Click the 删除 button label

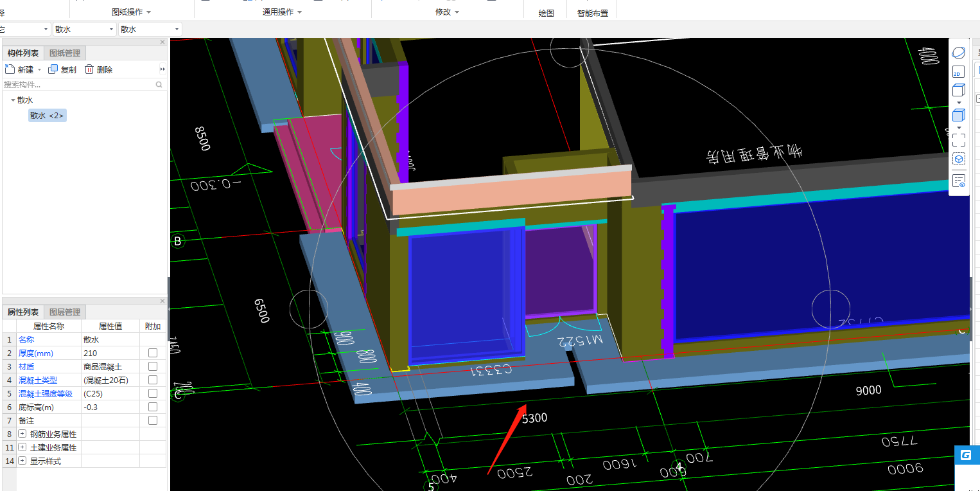point(105,69)
